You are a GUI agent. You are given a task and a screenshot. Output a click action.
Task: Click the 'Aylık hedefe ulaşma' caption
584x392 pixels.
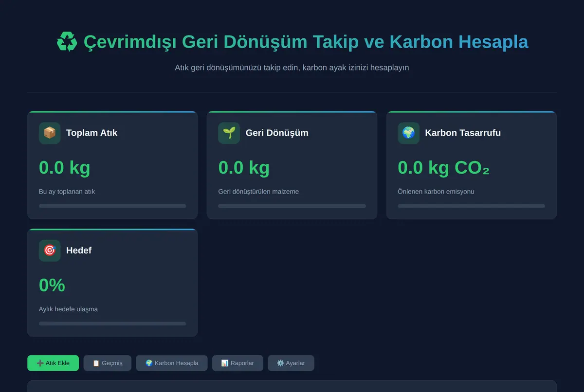68,309
